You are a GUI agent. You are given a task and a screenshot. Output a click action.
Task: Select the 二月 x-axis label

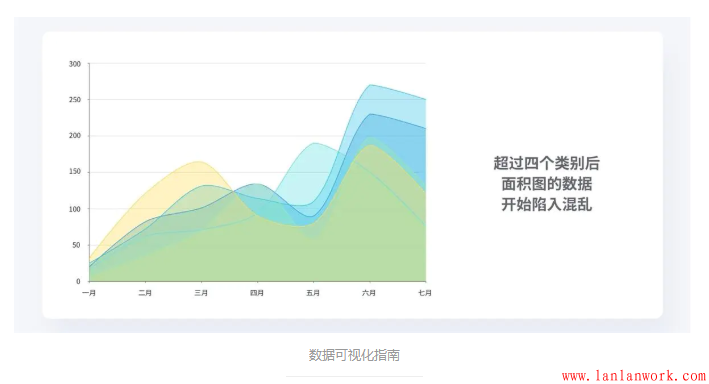145,293
